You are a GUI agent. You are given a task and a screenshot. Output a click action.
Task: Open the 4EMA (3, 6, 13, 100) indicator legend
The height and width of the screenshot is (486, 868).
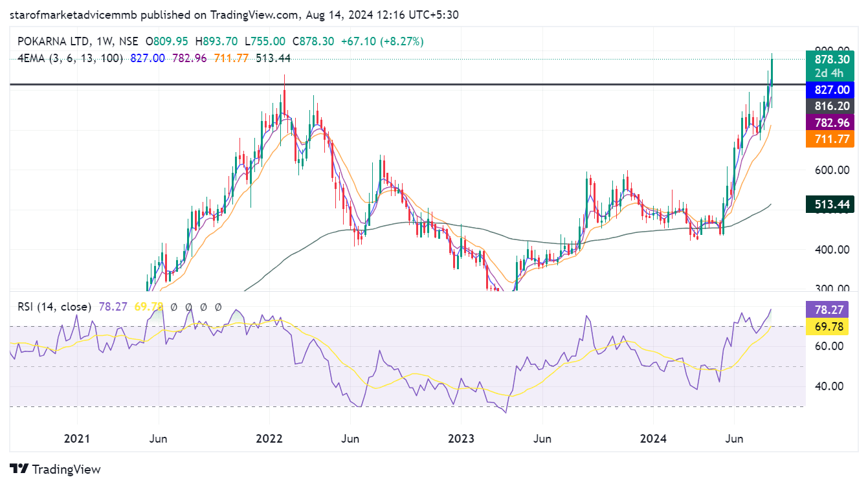click(x=70, y=58)
